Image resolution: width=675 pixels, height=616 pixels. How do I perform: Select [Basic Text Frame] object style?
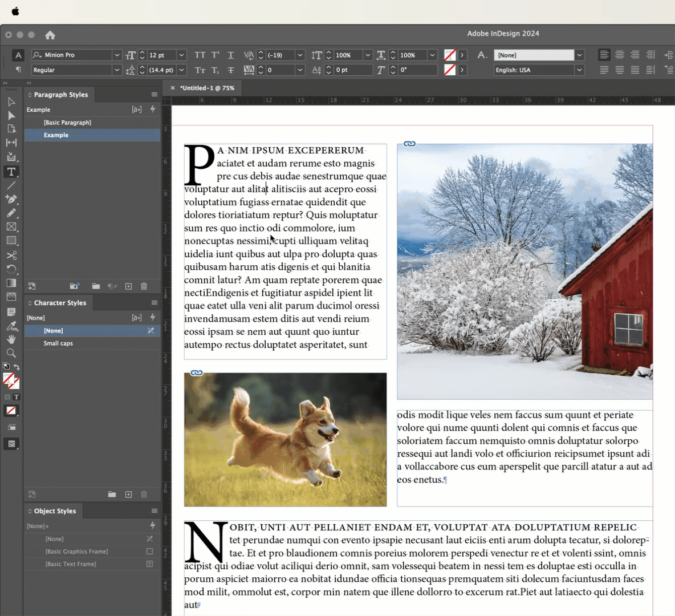click(x=92, y=564)
